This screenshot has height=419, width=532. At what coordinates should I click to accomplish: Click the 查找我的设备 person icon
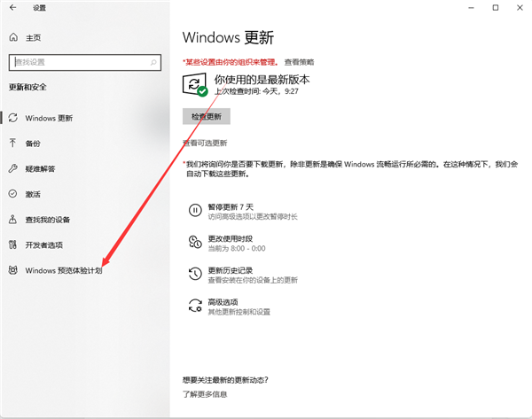point(13,219)
